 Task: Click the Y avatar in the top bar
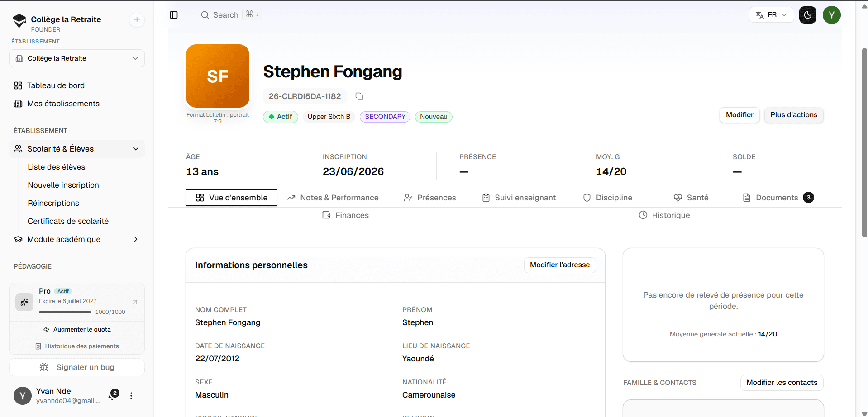click(832, 15)
